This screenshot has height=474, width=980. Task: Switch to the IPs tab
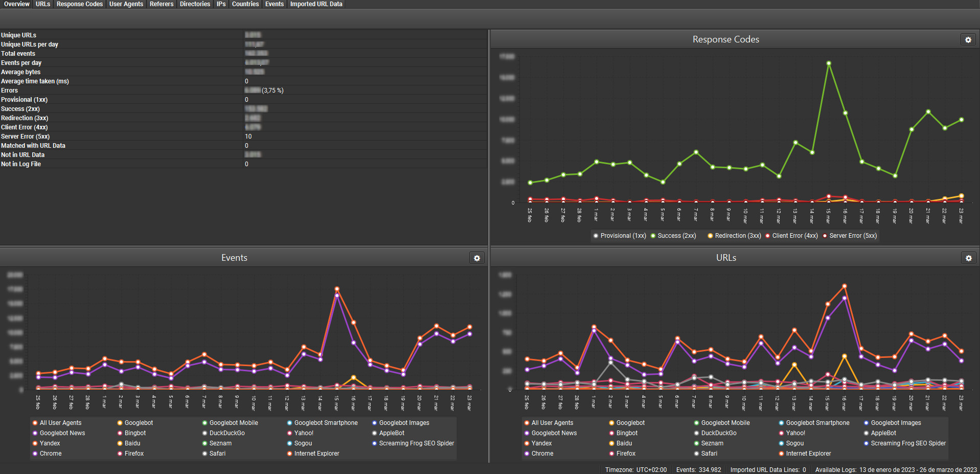221,4
